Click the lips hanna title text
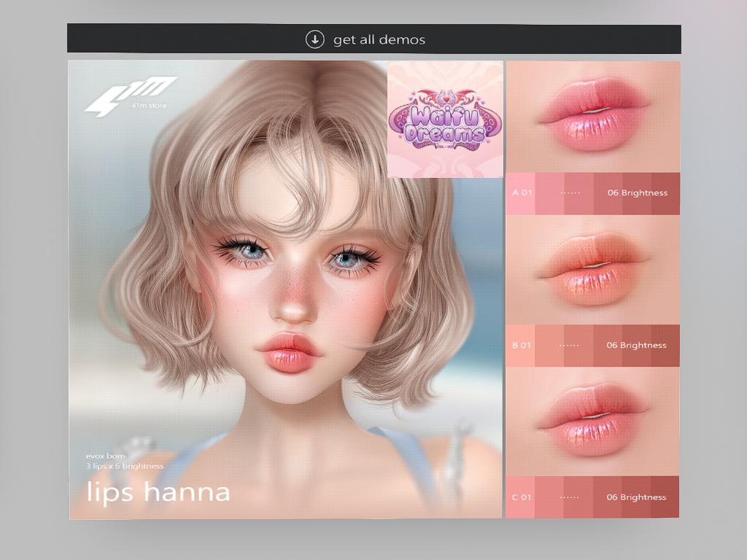Image resolution: width=747 pixels, height=560 pixels. [x=158, y=492]
